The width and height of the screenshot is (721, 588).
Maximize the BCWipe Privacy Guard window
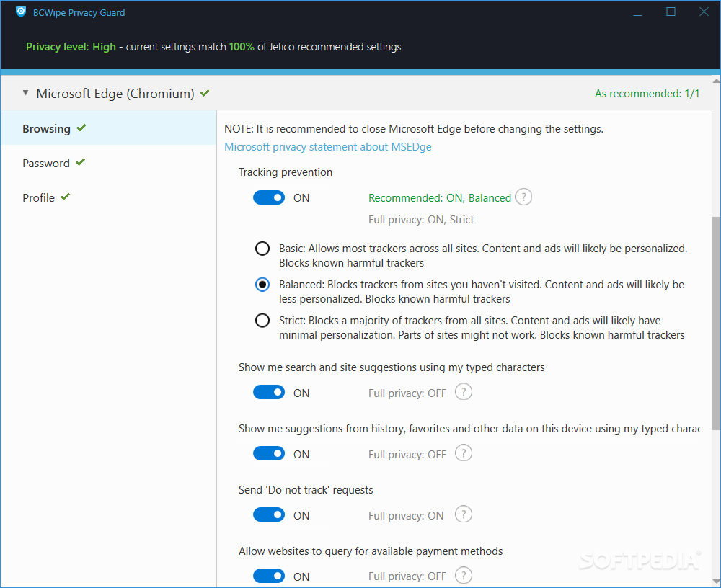pos(671,12)
